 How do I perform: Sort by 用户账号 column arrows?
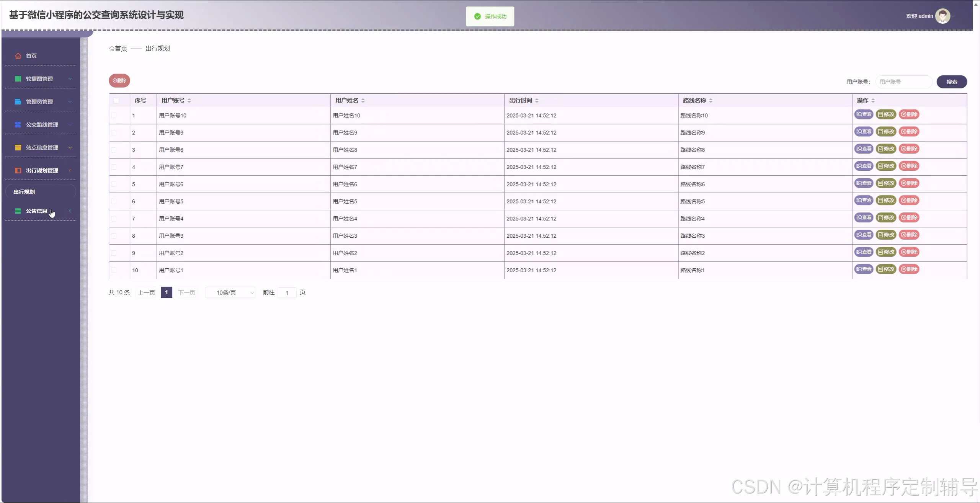click(x=189, y=101)
